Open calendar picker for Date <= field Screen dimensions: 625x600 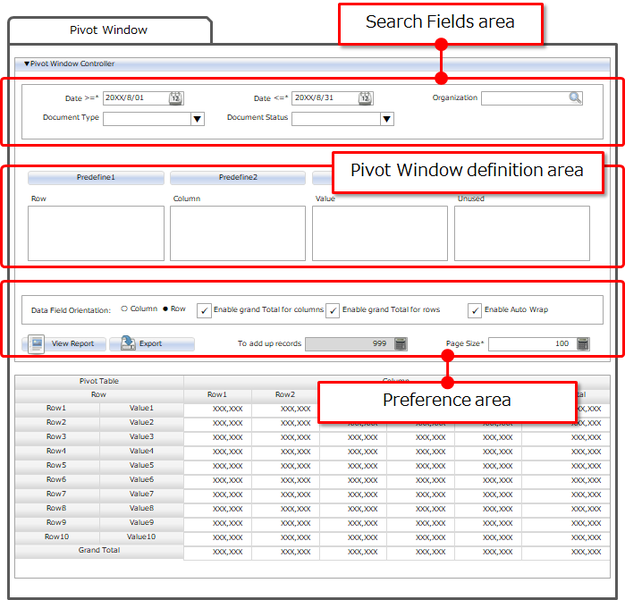365,98
